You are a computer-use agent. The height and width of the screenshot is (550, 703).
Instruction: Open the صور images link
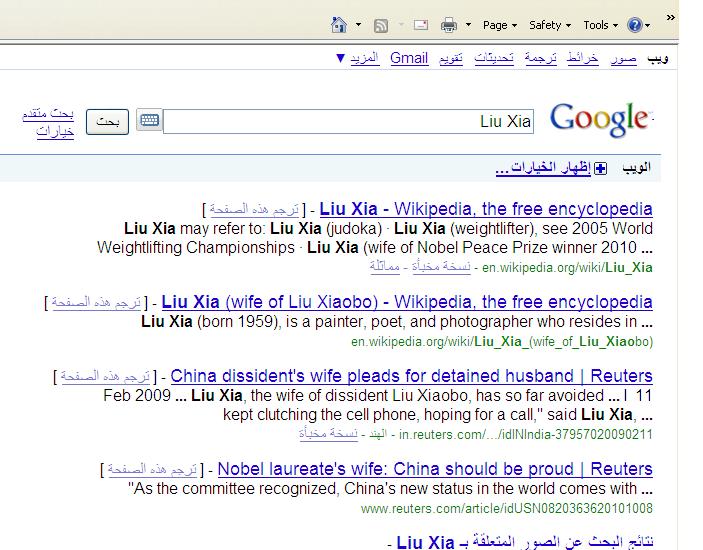pos(623,58)
